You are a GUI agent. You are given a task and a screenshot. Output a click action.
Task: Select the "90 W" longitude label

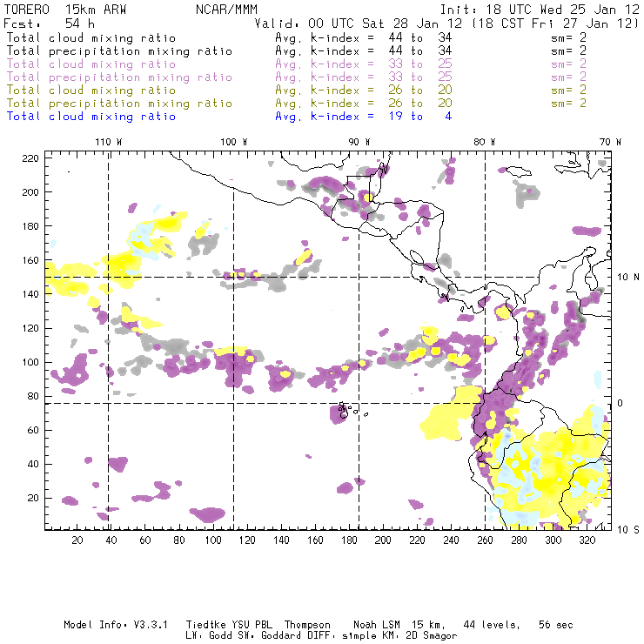[359, 142]
